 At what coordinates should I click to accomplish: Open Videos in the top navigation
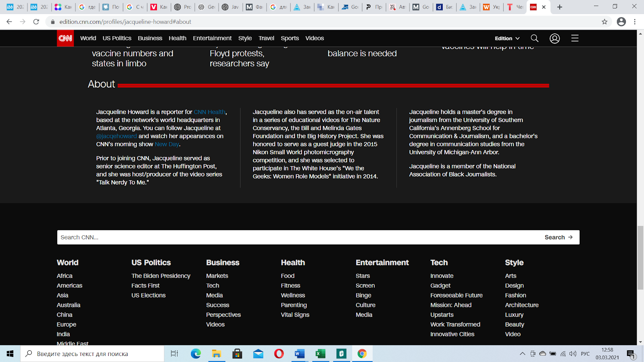(314, 38)
